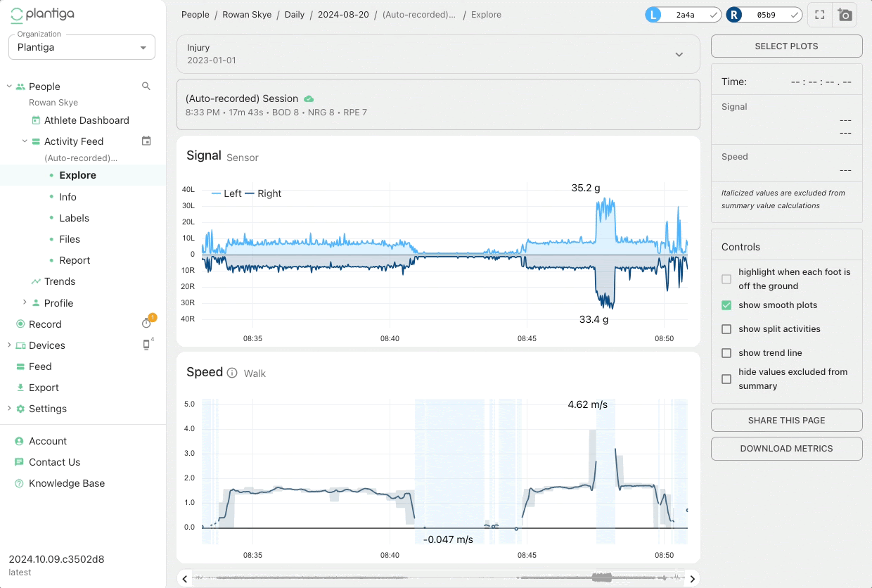Open the Labels page

pyautogui.click(x=74, y=218)
